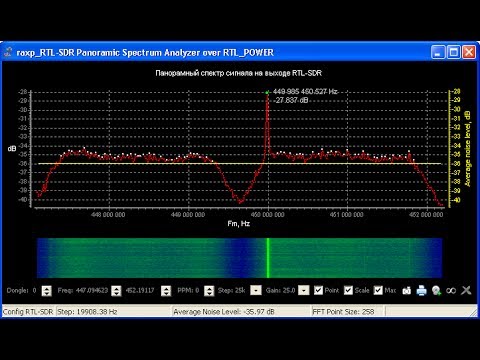Click the 450 000 000 frequency axis label
Viewport: 480px width, 360px height.
(267, 215)
